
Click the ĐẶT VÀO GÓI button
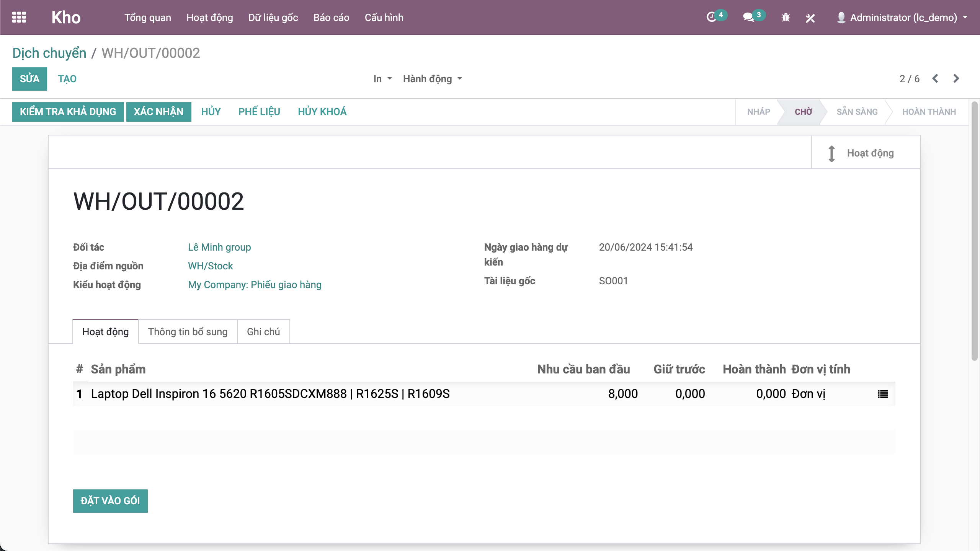click(110, 501)
